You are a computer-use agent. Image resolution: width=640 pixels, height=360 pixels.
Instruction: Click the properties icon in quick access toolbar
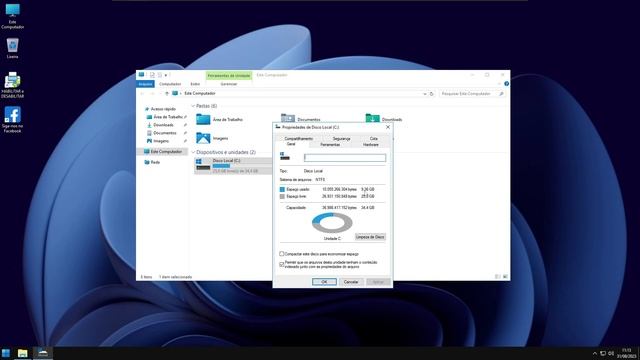point(152,75)
